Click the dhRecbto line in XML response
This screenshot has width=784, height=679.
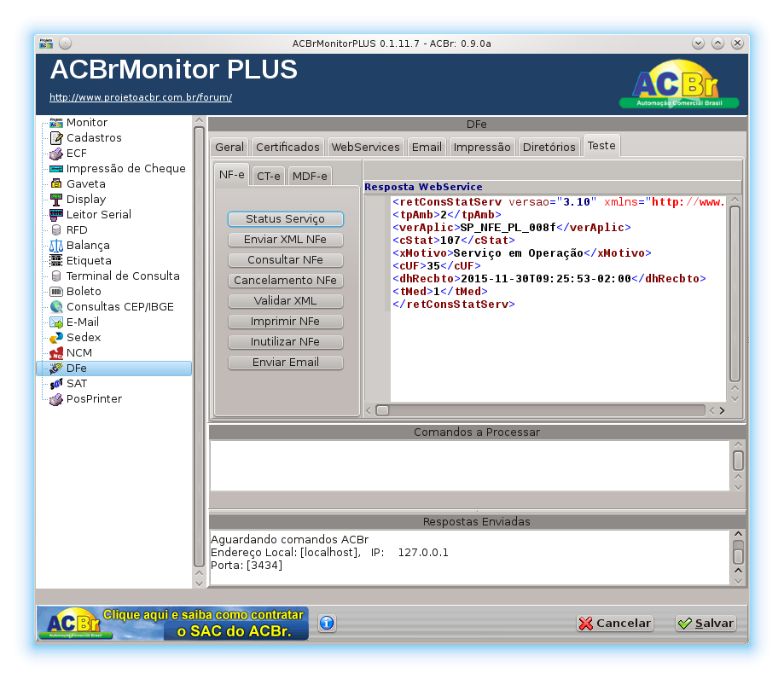pyautogui.click(x=549, y=278)
